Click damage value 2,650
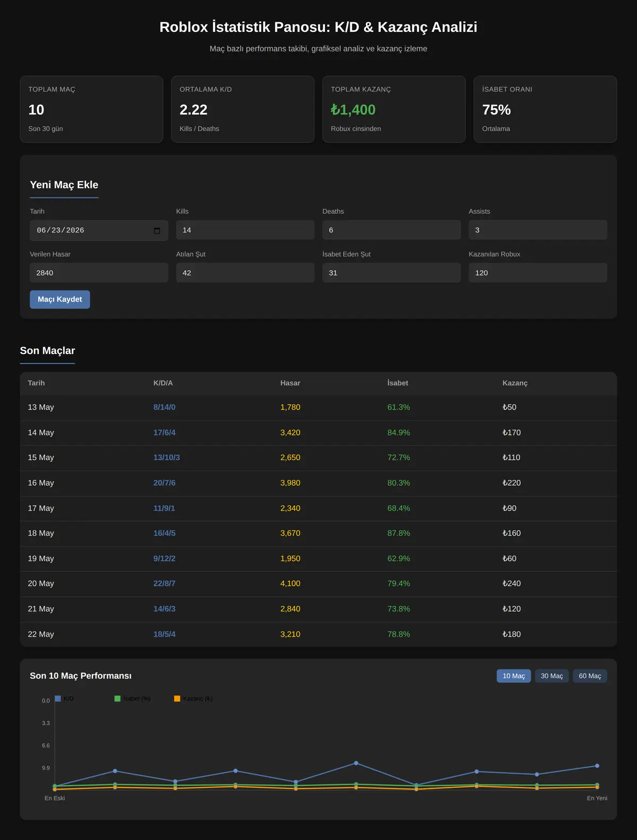The image size is (637, 840). tap(290, 458)
